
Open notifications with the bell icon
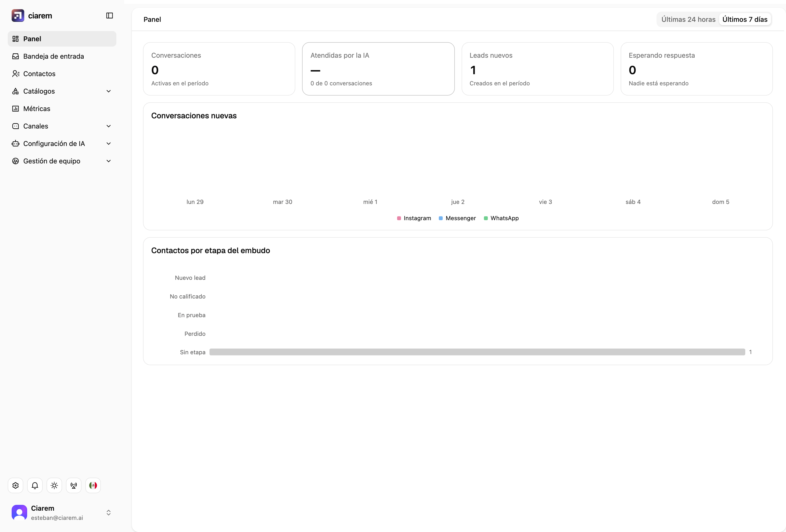35,485
